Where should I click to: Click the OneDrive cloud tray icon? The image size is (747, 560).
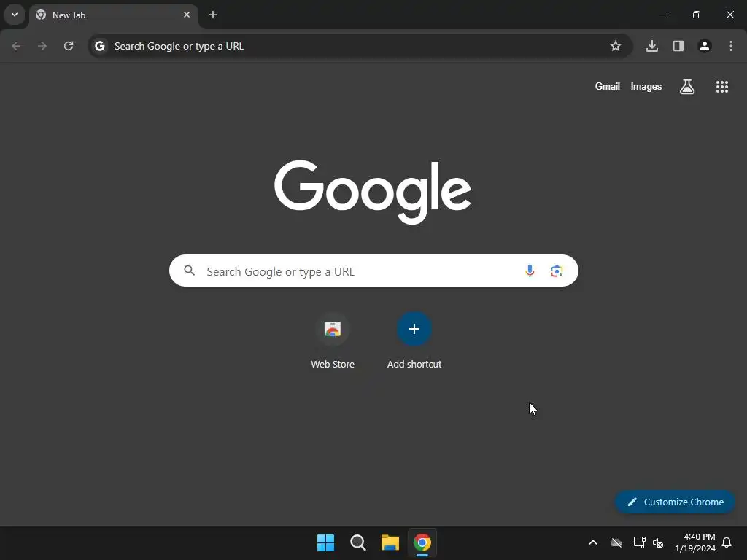pos(616,542)
